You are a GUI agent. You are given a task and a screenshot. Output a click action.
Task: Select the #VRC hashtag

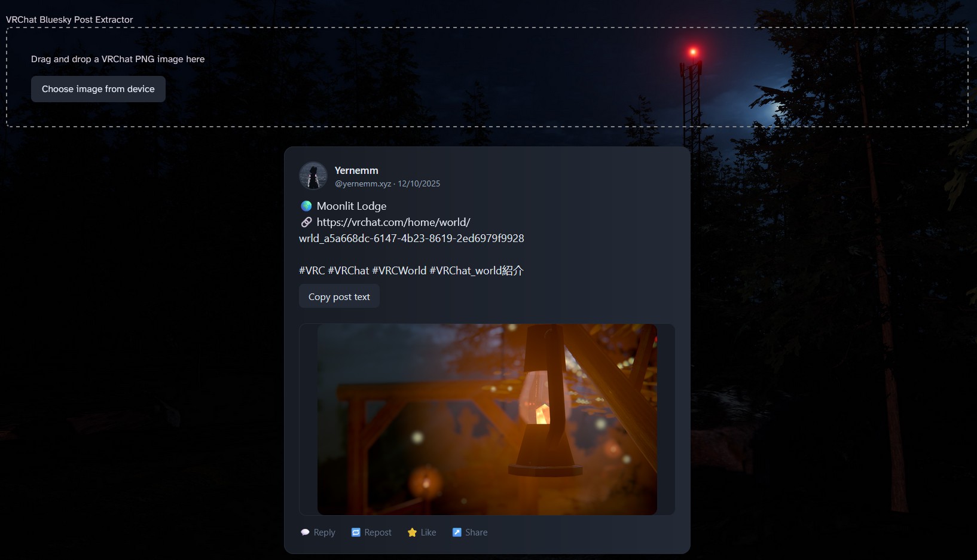(x=312, y=271)
